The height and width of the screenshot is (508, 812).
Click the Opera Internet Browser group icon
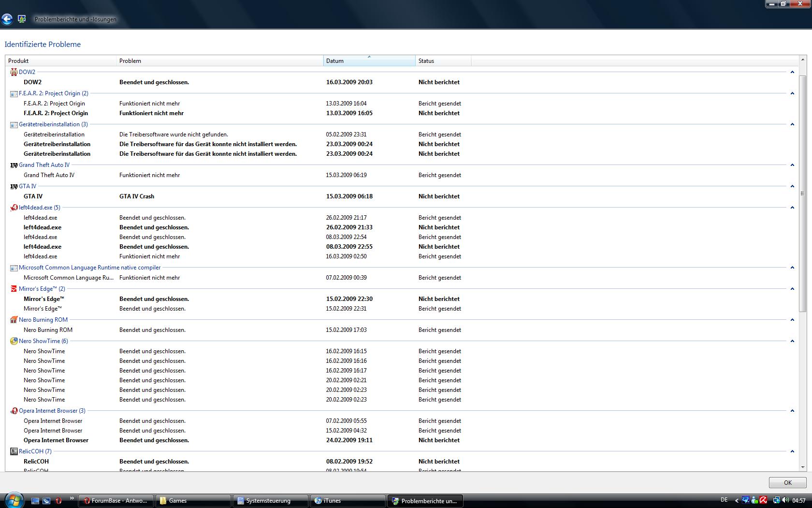(14, 411)
